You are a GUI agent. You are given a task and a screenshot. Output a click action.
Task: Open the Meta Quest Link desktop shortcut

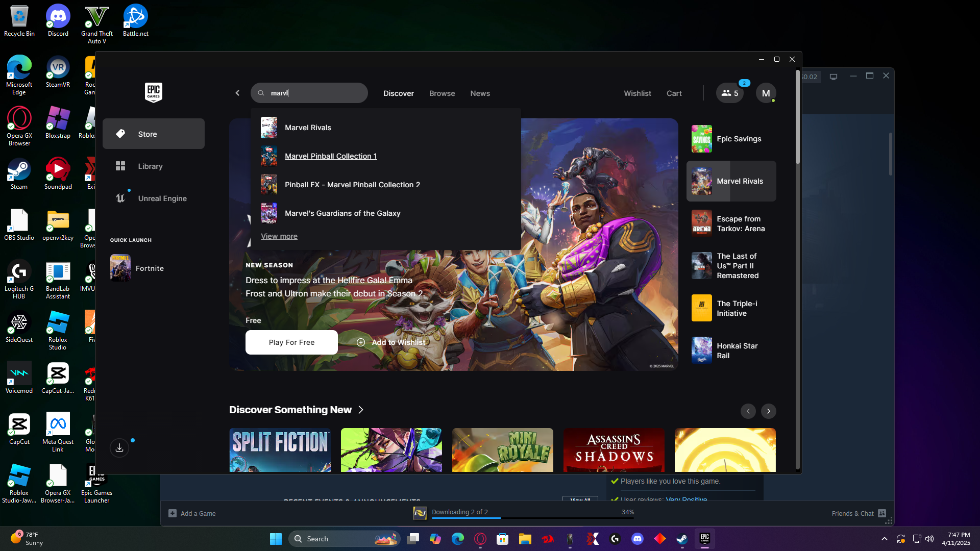click(58, 433)
